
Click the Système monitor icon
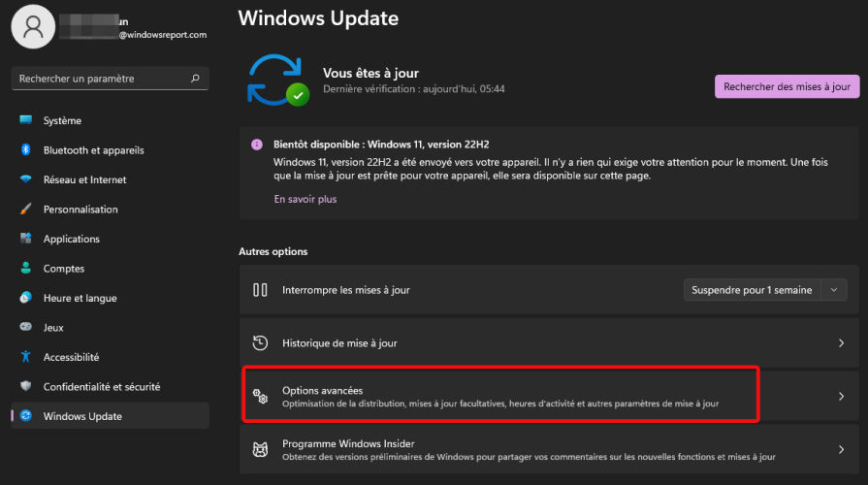pos(25,120)
